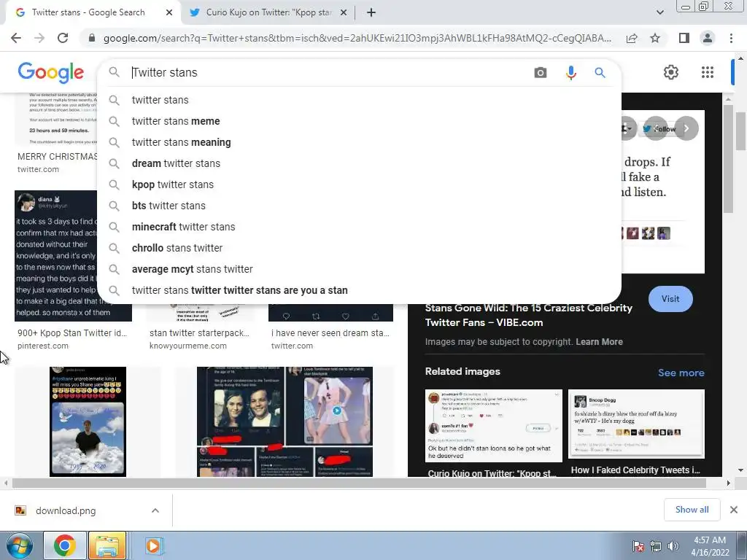The image size is (747, 560).
Task: Click the Action Center flag icon
Action: click(638, 546)
